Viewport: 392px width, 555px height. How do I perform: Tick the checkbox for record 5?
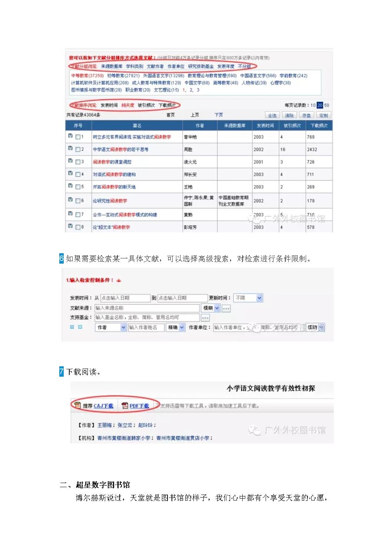pos(78,187)
